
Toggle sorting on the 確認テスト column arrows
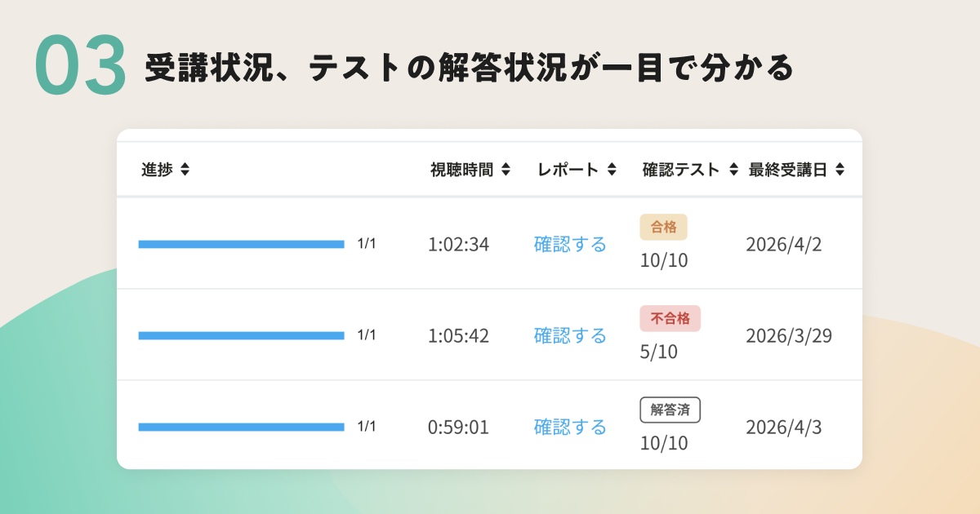tap(733, 170)
